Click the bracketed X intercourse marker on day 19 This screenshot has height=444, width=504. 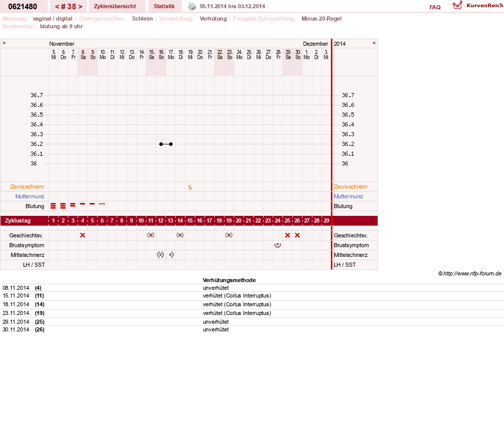point(229,235)
